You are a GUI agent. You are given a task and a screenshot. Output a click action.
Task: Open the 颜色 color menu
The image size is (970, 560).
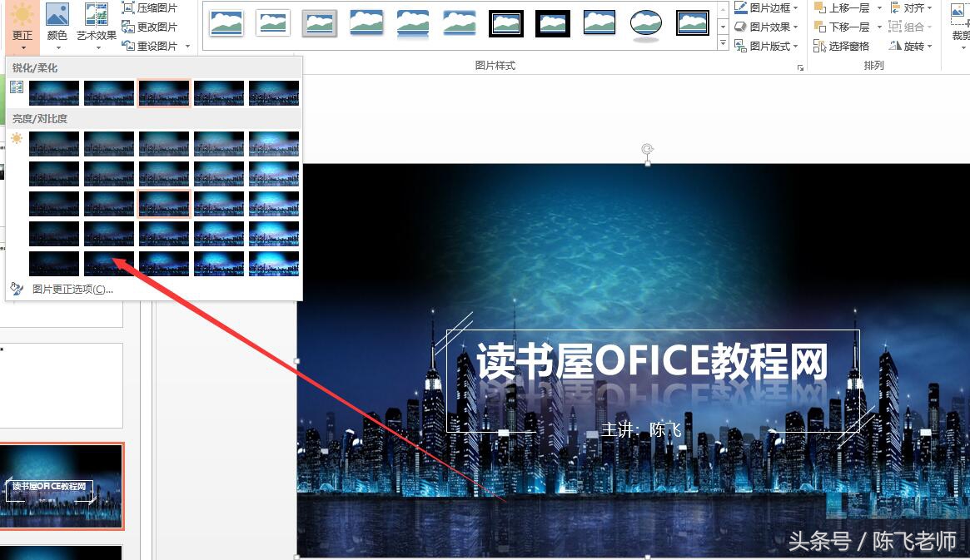[57, 27]
